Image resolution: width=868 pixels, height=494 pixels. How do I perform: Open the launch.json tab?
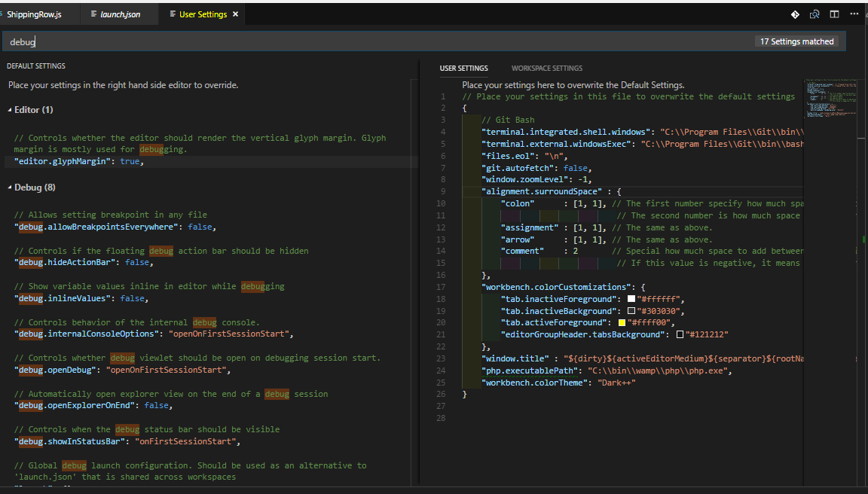click(120, 14)
